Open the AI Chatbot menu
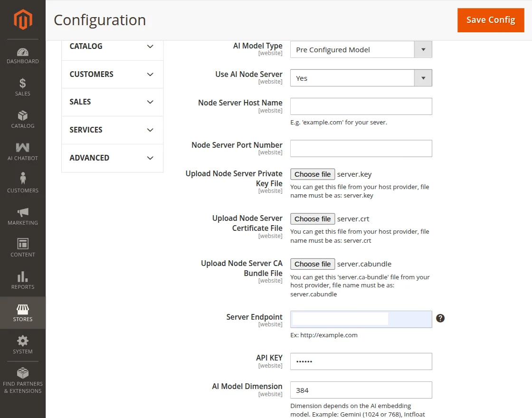532x418 pixels. click(x=23, y=152)
